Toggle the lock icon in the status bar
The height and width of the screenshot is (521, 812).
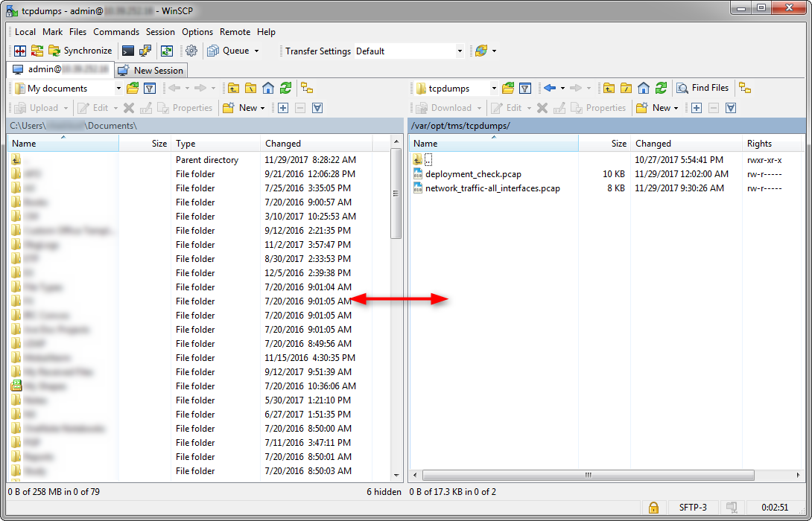pyautogui.click(x=653, y=508)
